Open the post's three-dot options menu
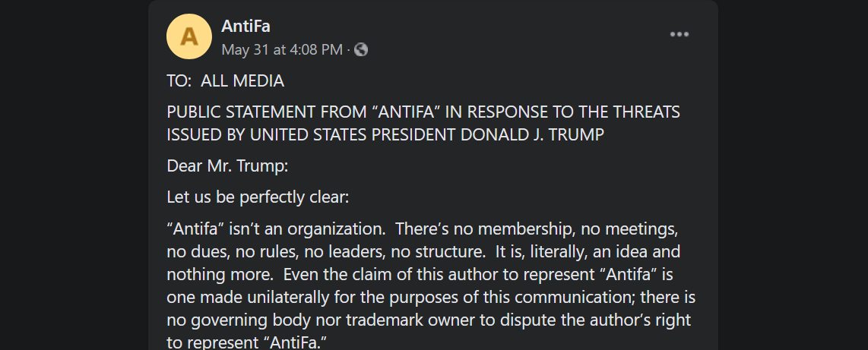 (679, 34)
